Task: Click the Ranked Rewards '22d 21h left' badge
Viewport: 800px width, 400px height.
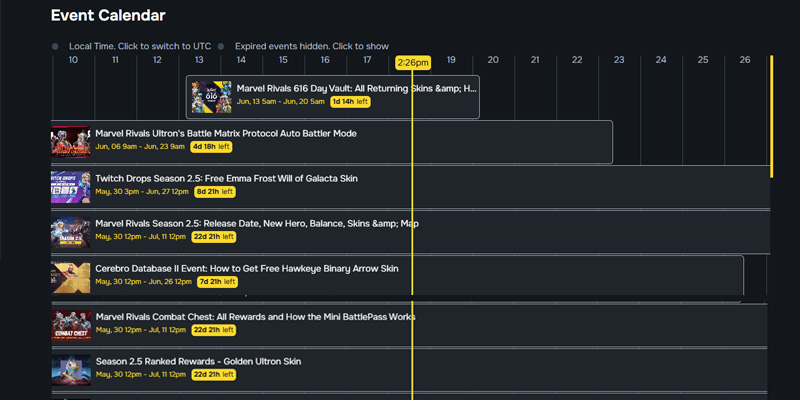Action: (x=214, y=374)
